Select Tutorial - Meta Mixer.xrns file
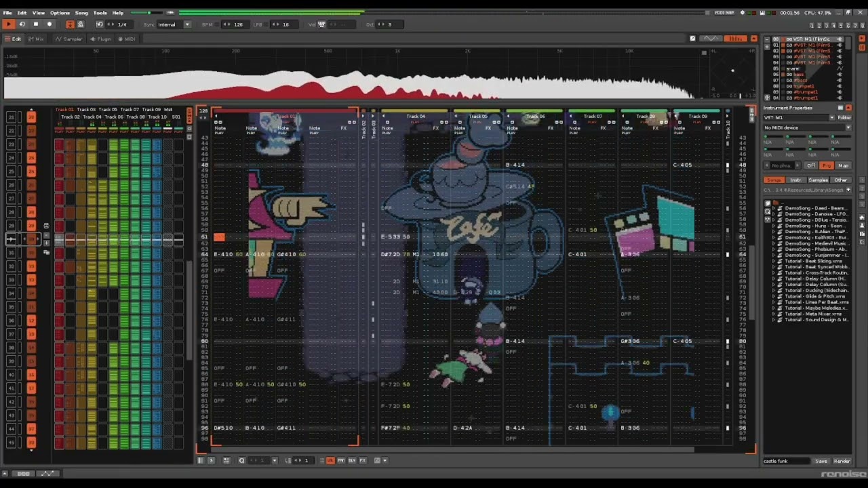 point(814,314)
